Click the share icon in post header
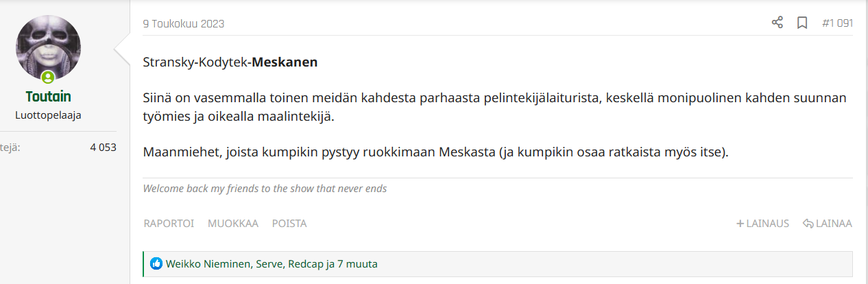The height and width of the screenshot is (284, 868). pos(777,23)
